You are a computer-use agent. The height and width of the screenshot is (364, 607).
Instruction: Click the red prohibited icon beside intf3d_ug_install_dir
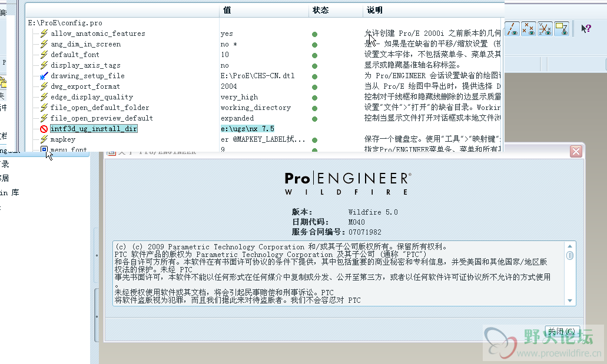44,129
